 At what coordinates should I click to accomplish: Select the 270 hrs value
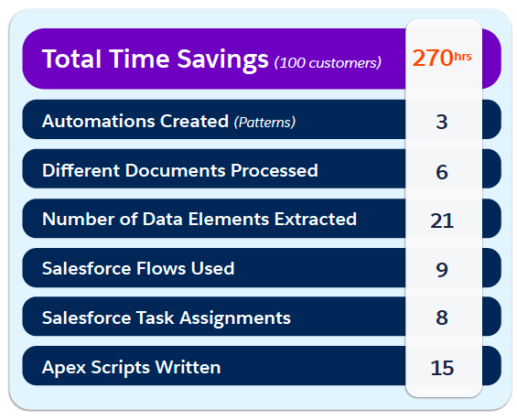442,58
